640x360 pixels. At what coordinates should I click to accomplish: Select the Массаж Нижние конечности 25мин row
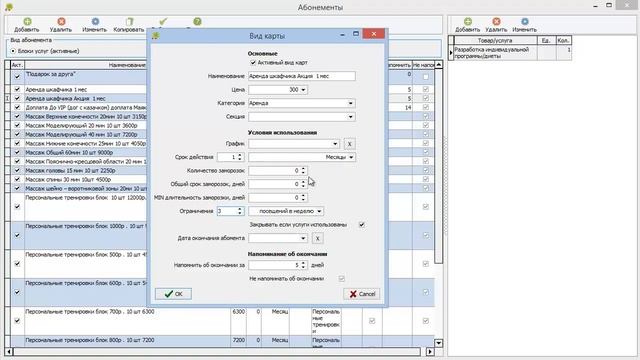85,143
